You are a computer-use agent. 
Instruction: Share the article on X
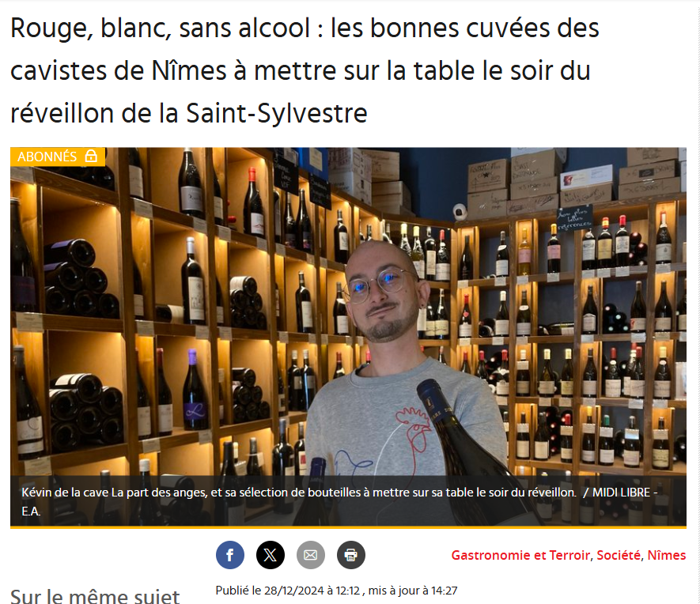click(x=270, y=555)
